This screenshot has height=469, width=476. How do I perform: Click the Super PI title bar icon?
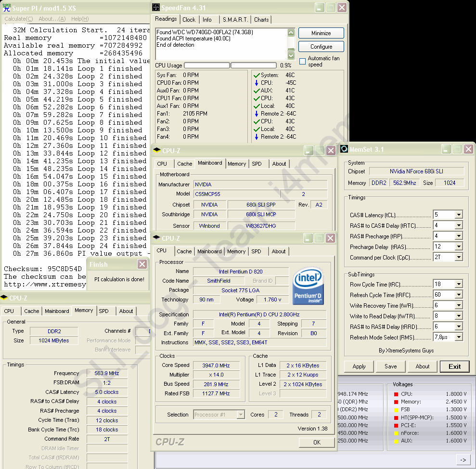(x=6, y=8)
